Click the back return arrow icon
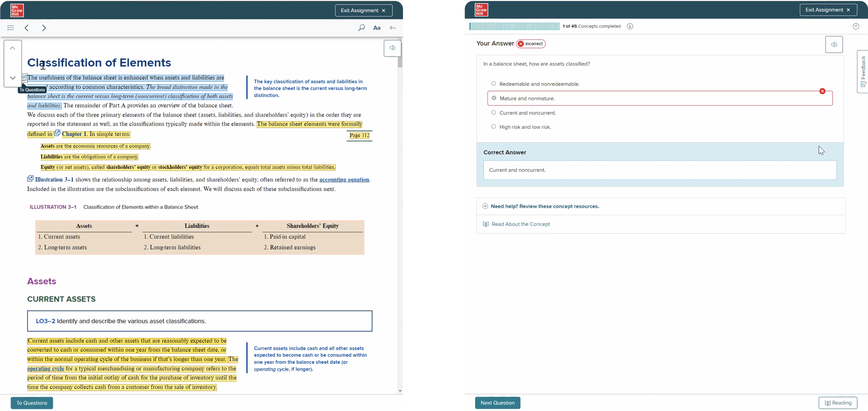 point(392,28)
